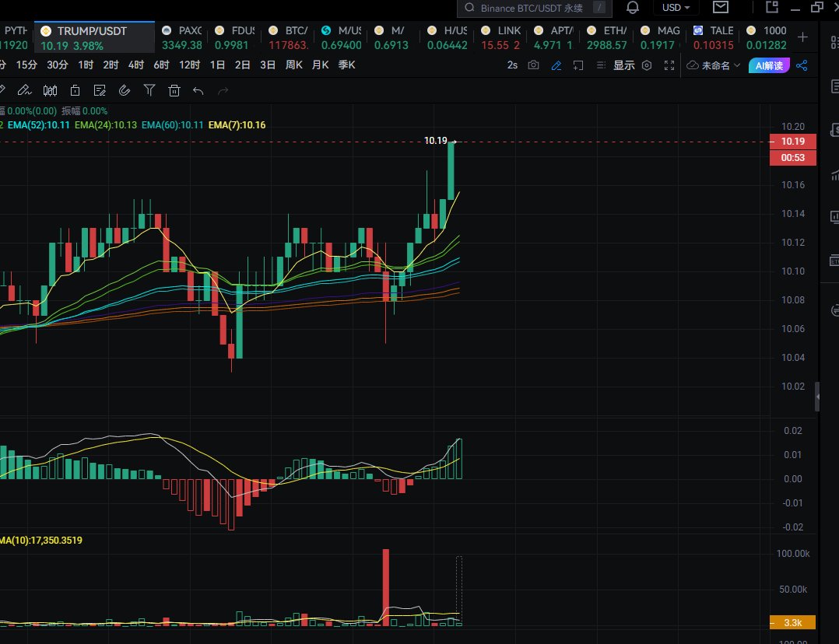Select the 30分 timeframe
This screenshot has width=839, height=644.
(58, 65)
